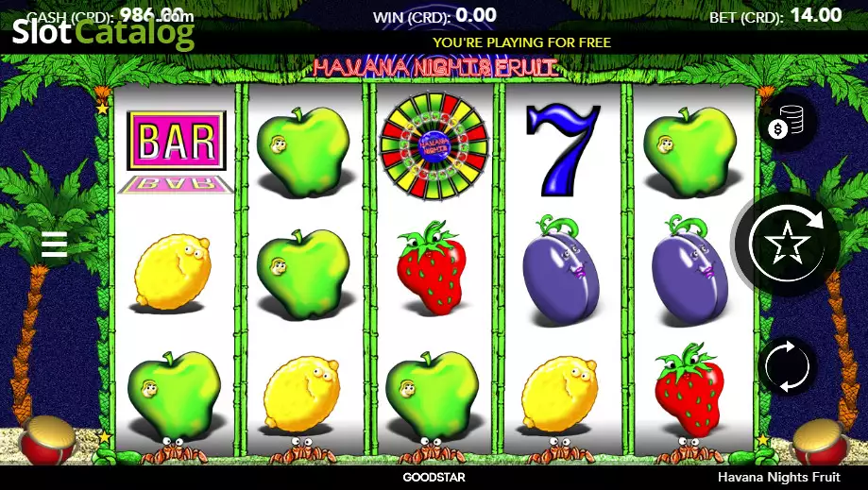The width and height of the screenshot is (868, 490).
Task: Click the lemon on the first reel
Action: point(173,272)
